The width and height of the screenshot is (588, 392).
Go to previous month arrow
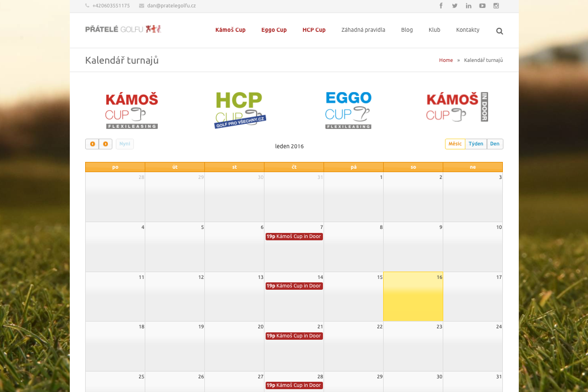pyautogui.click(x=93, y=144)
